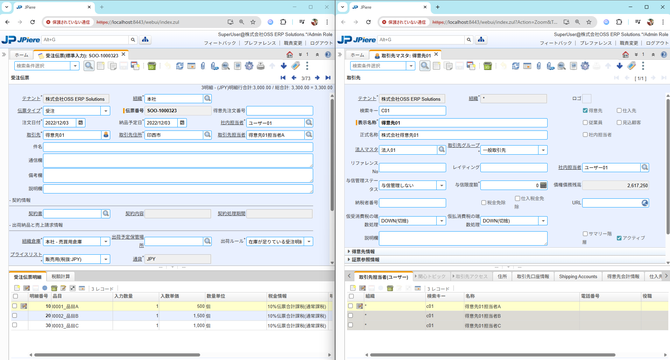Click the New Record icon in left window toolbar
670x360 pixels.
coord(100,66)
